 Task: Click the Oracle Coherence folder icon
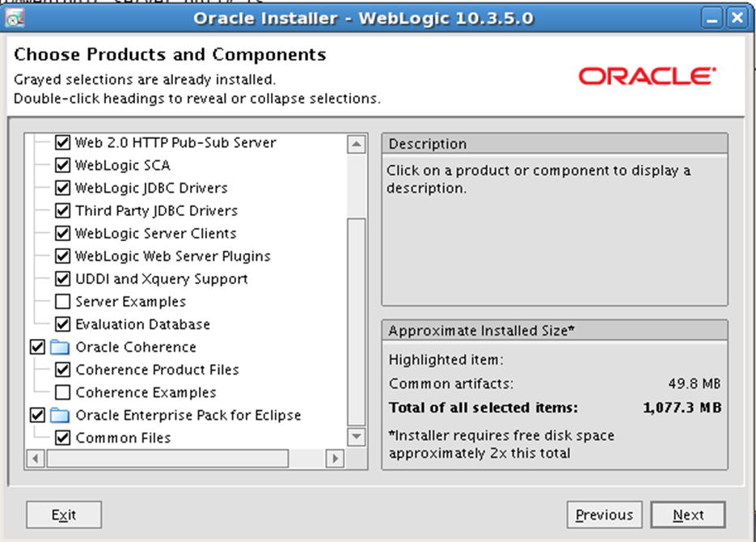tap(60, 347)
